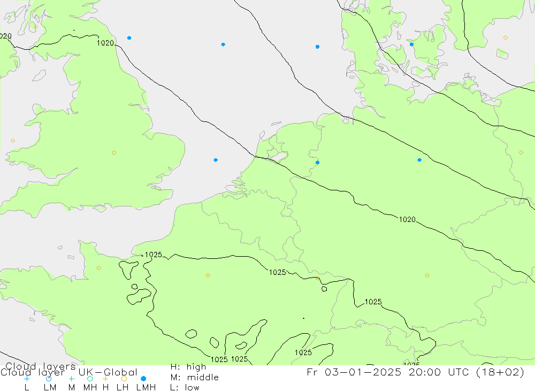Click the 'M: middle' legend text

(195, 378)
